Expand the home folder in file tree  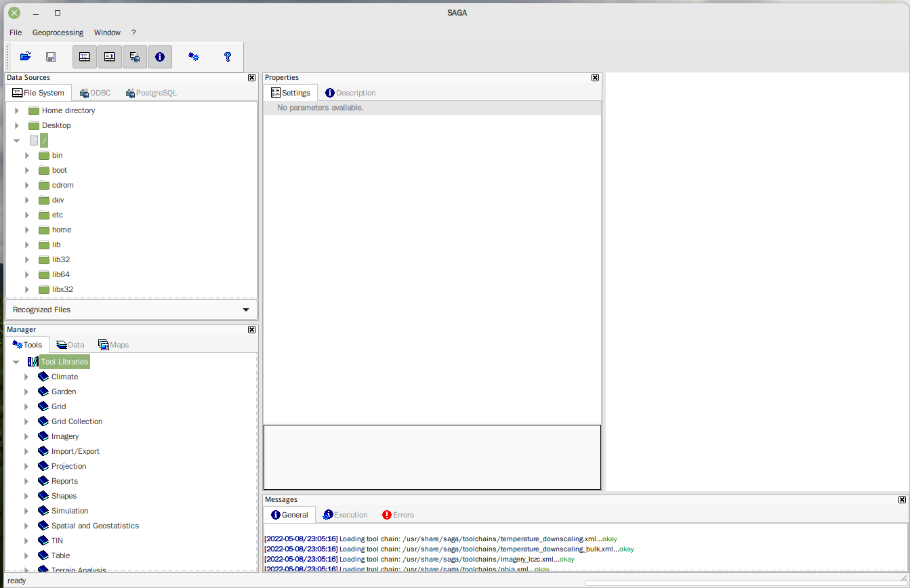click(27, 230)
